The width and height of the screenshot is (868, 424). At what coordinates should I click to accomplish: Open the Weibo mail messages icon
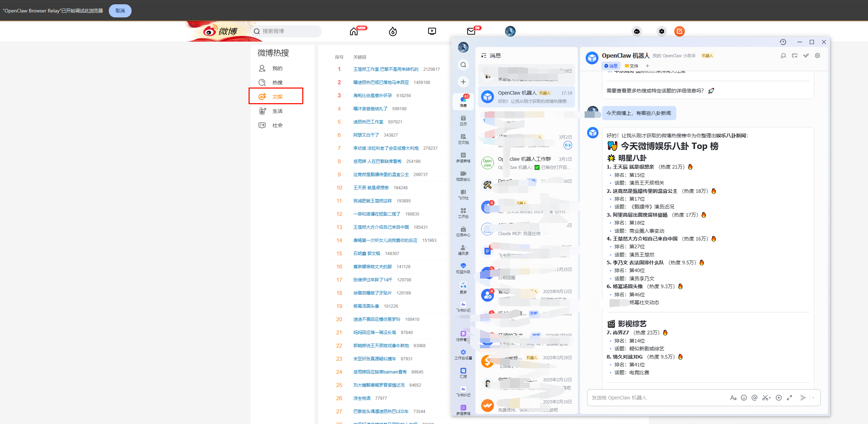pyautogui.click(x=471, y=32)
